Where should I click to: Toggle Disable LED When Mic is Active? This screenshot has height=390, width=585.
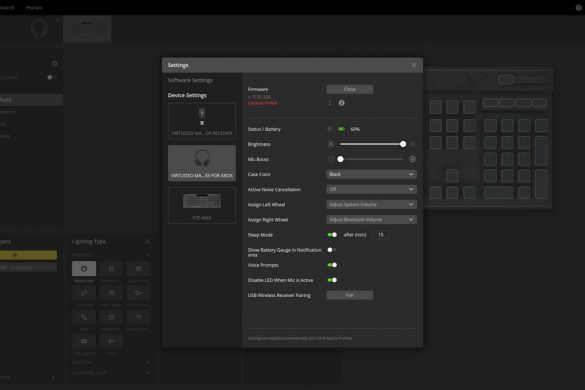tap(332, 280)
